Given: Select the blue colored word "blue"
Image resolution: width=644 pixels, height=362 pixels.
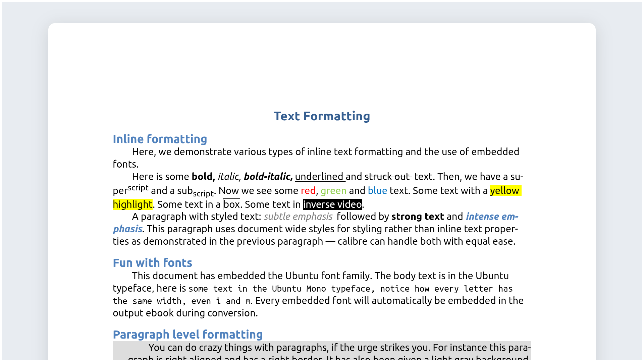Looking at the screenshot, I should pos(377,190).
